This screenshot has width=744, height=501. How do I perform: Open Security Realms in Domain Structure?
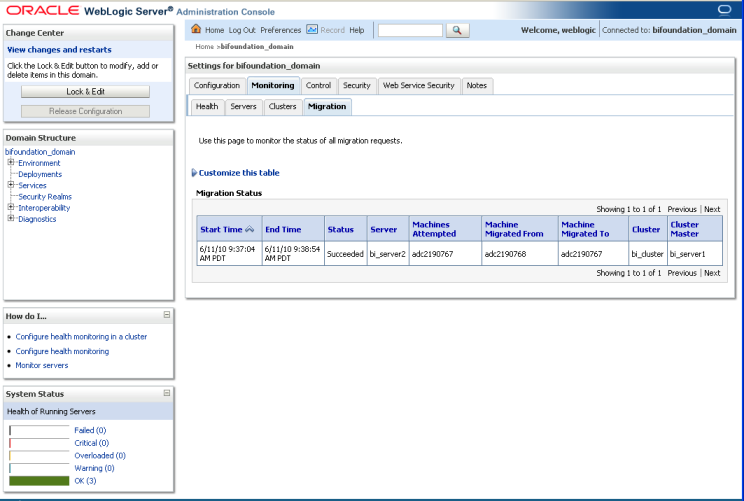pyautogui.click(x=45, y=196)
